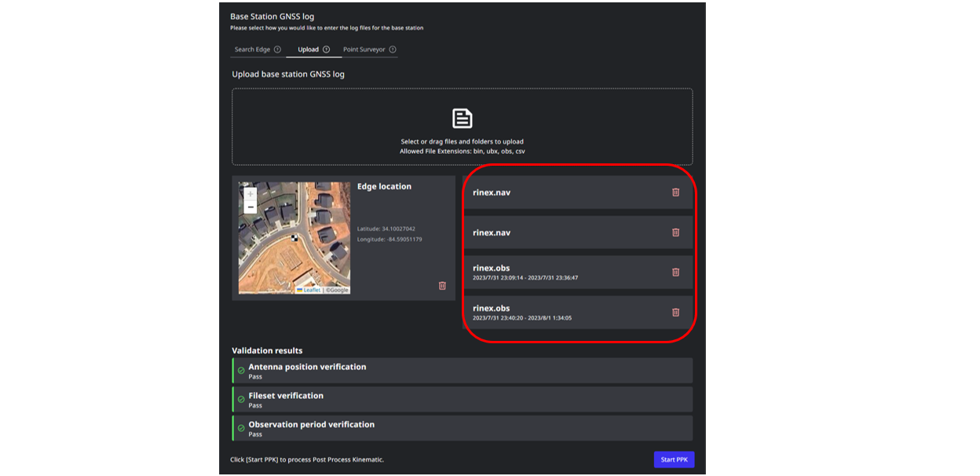This screenshot has height=476, width=980.
Task: Click the Fileset verification pass checkmark
Action: (x=241, y=399)
